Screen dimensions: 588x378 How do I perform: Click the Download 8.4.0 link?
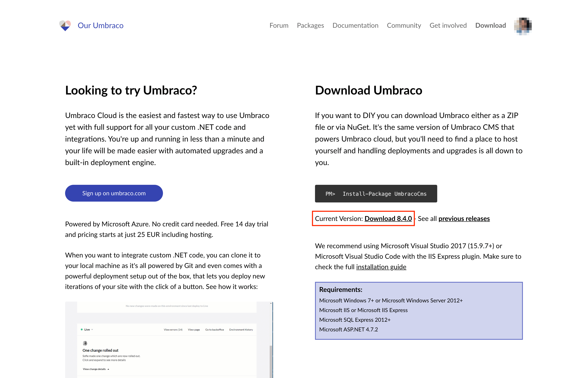pos(388,218)
